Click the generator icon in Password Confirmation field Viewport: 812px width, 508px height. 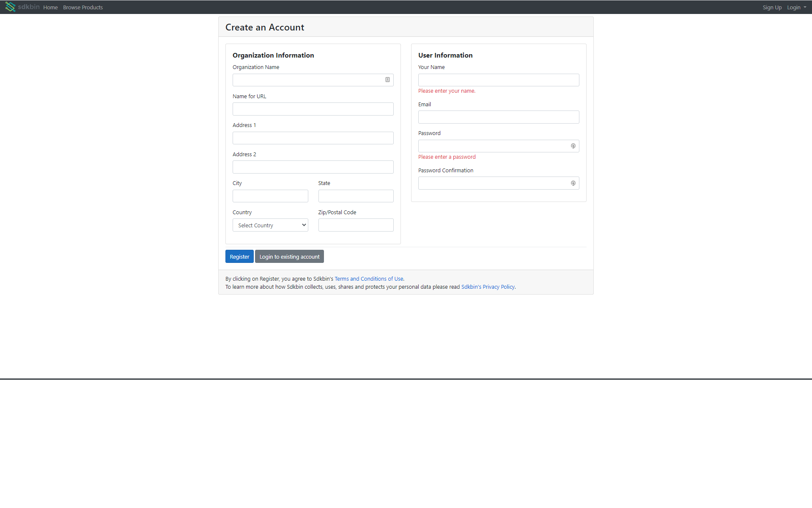pyautogui.click(x=573, y=183)
